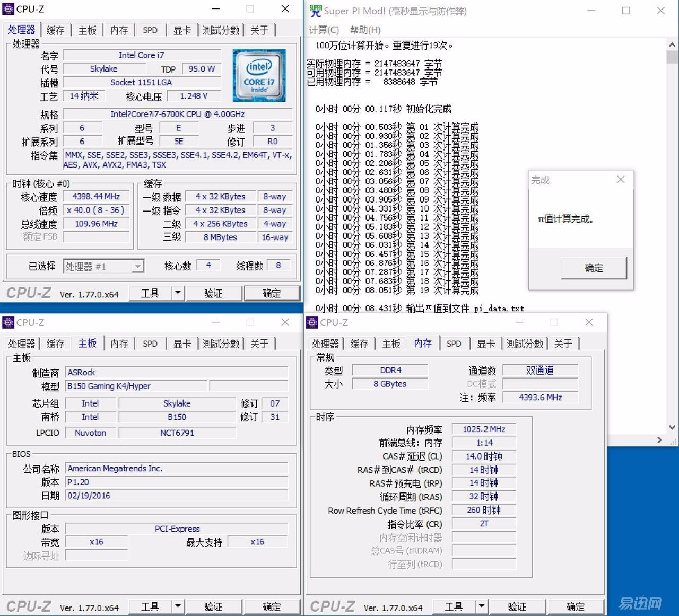
Task: Open the 处理器 #1 selection dropdown
Action: point(137,266)
